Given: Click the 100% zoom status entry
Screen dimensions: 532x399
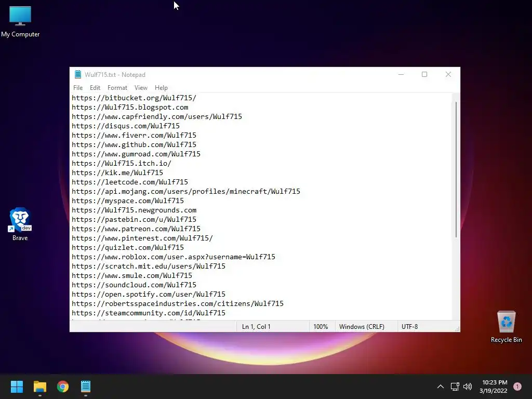Looking at the screenshot, I should point(321,327).
